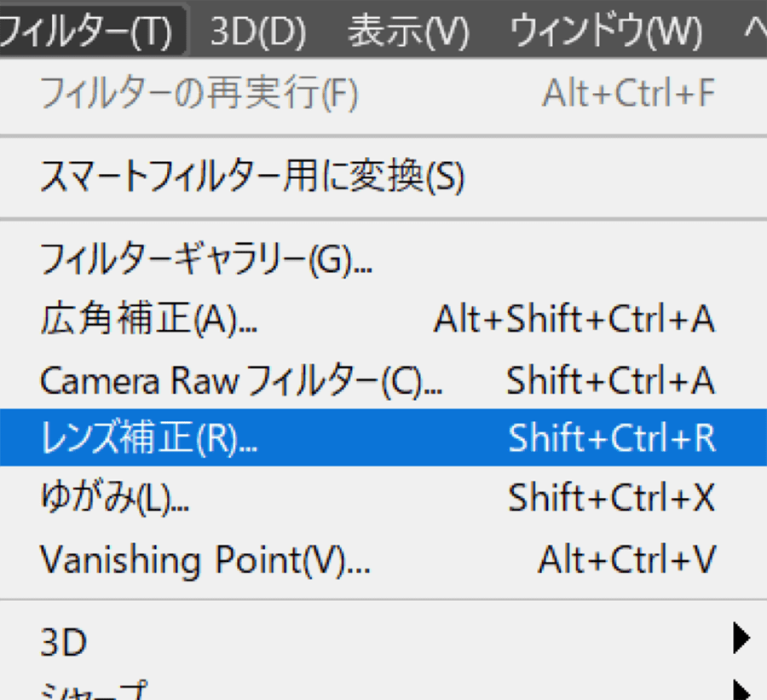Choose スマートフィルター用に変換(S)
The width and height of the screenshot is (767, 700).
coord(383,176)
